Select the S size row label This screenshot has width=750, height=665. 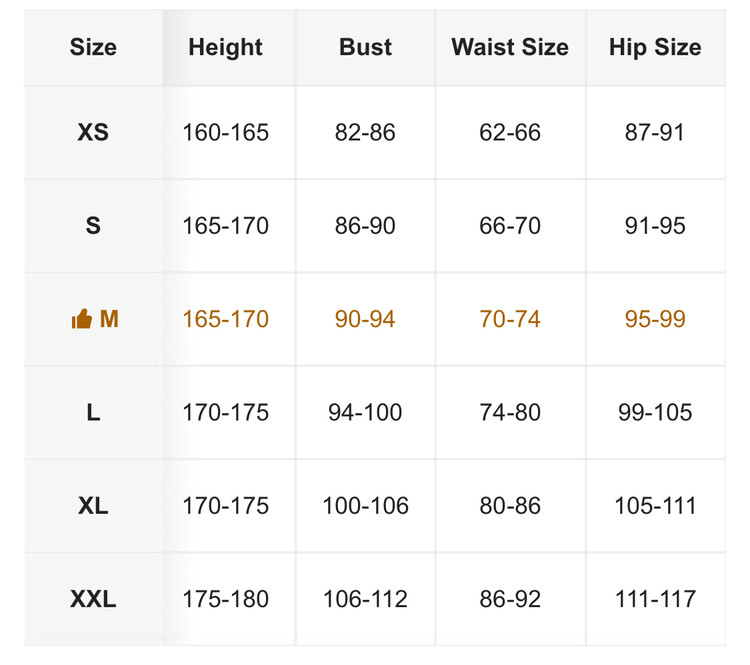point(93,226)
